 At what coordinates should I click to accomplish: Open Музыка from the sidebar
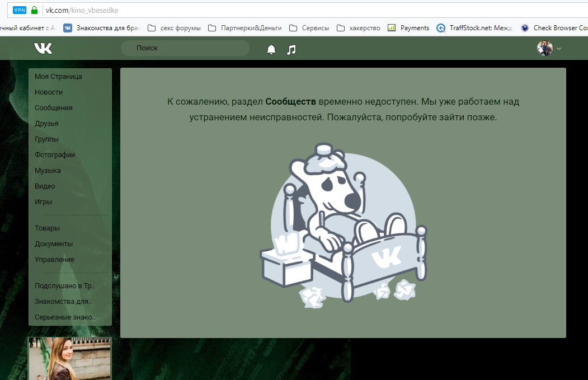pos(48,170)
